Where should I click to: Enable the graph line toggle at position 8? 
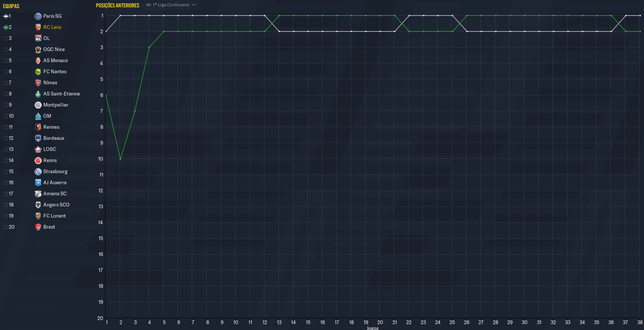(6, 94)
